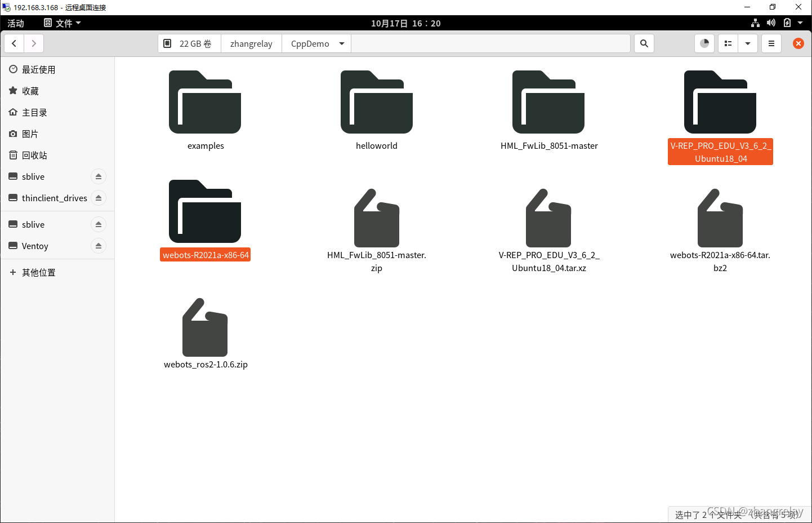This screenshot has width=812, height=523.
Task: Click the HML_FwLib_8051-master folder label
Action: [549, 145]
